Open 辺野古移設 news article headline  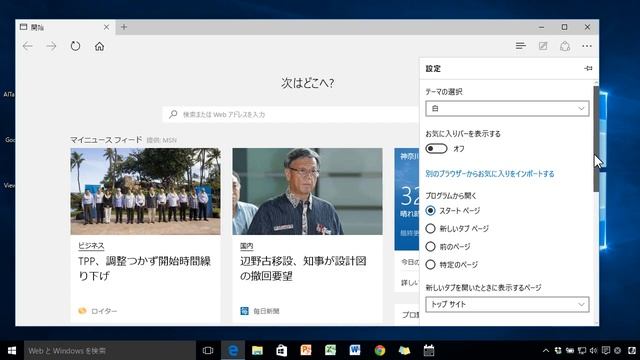[303, 269]
